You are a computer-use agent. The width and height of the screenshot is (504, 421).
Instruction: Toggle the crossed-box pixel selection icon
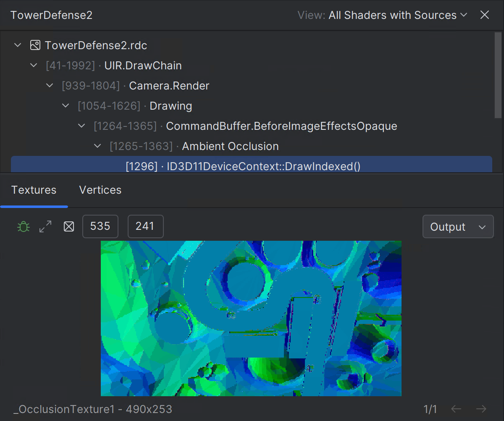tap(68, 227)
